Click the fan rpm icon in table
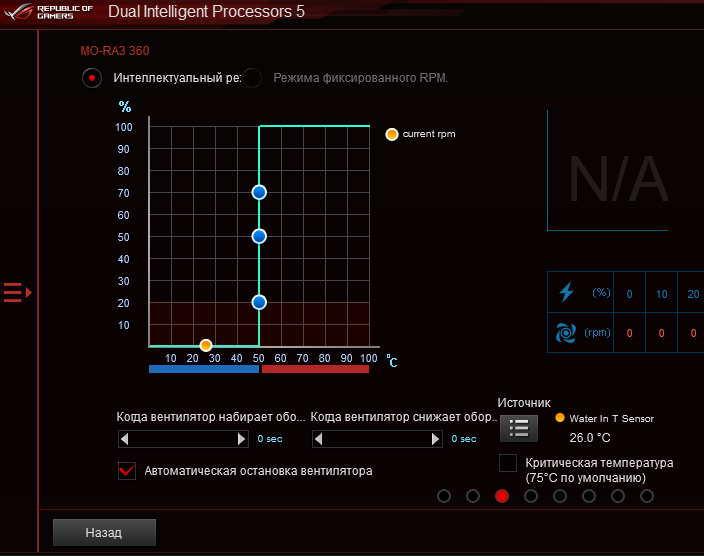This screenshot has height=556, width=704. coord(566,333)
